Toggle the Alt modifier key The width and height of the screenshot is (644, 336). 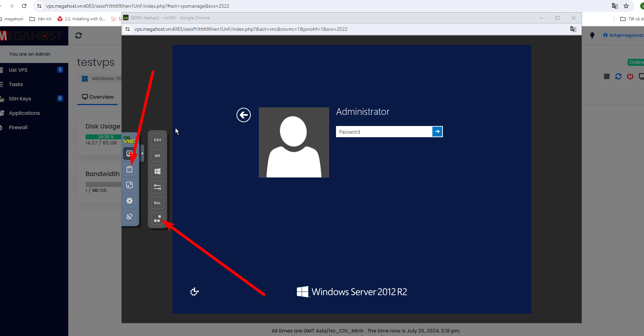pyautogui.click(x=157, y=156)
